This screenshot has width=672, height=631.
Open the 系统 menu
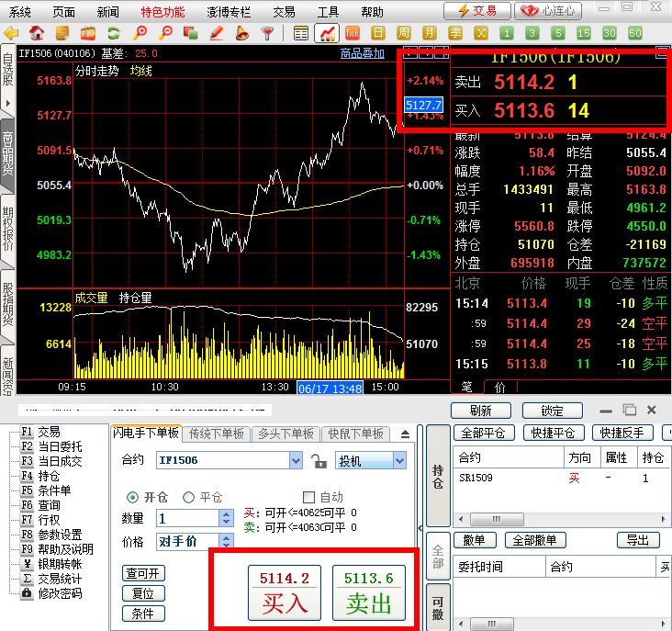point(19,12)
